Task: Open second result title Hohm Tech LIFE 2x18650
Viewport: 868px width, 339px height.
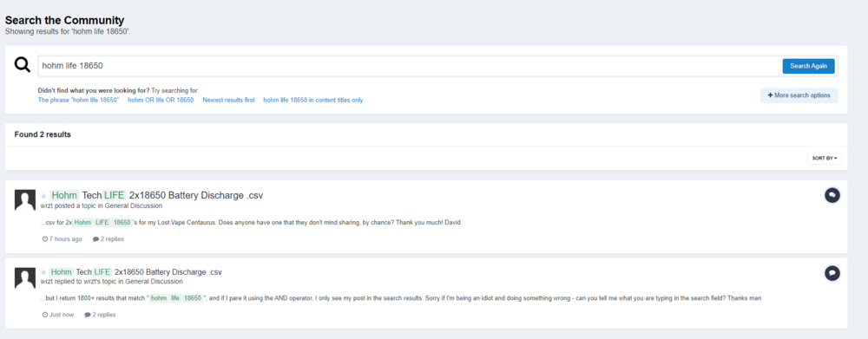Action: point(135,272)
